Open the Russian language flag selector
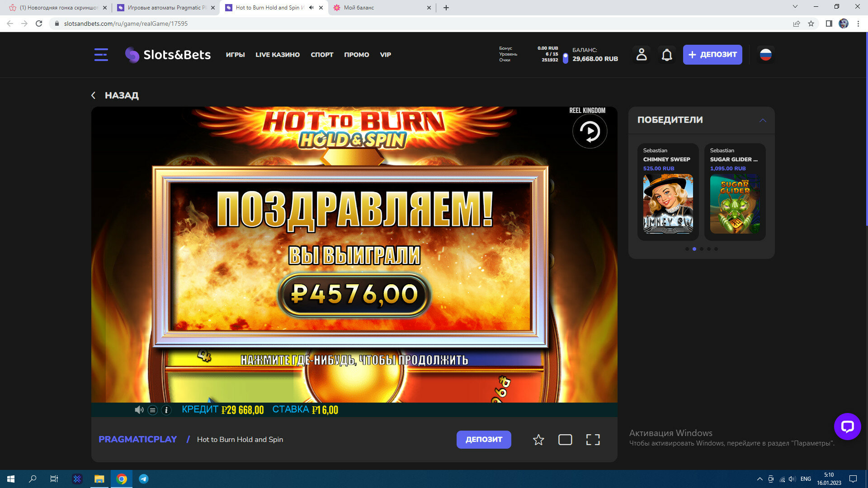This screenshot has height=488, width=868. (765, 55)
